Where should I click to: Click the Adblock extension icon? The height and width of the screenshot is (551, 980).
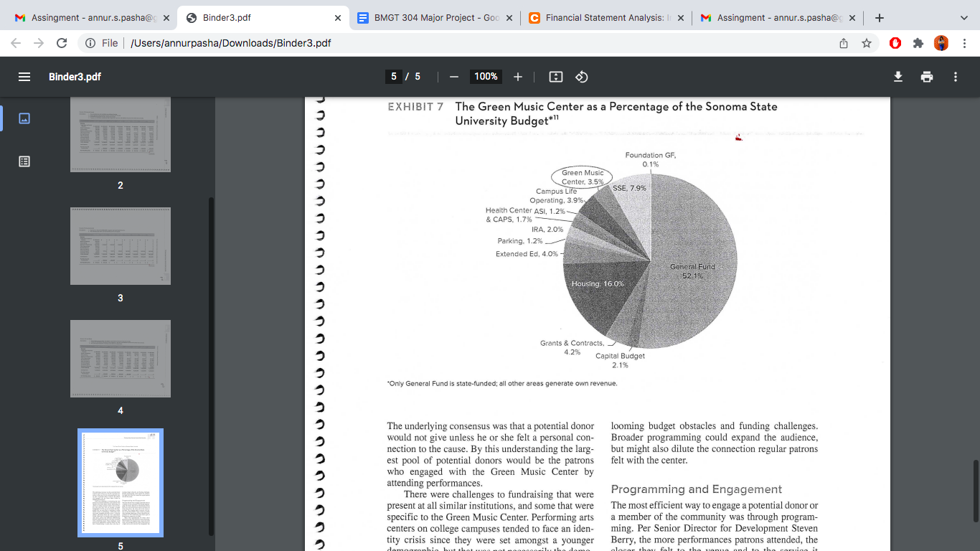tap(895, 43)
